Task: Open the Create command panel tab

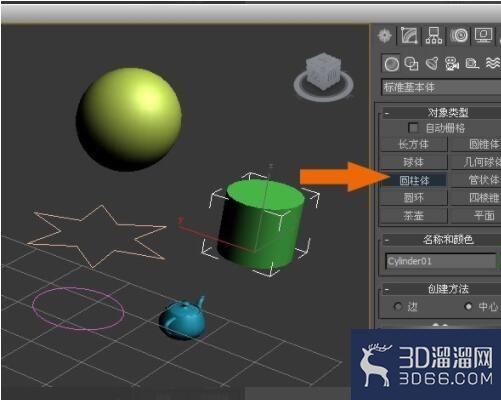Action: pyautogui.click(x=385, y=35)
